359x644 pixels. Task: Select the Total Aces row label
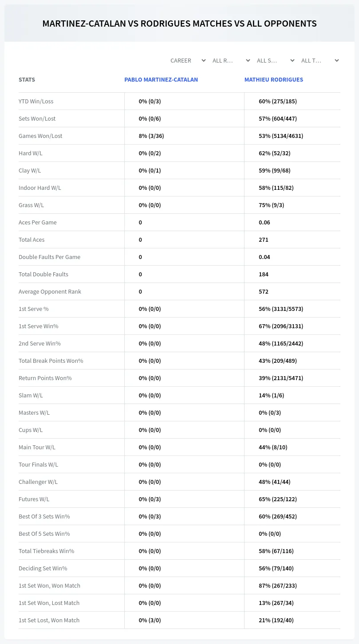click(x=32, y=240)
